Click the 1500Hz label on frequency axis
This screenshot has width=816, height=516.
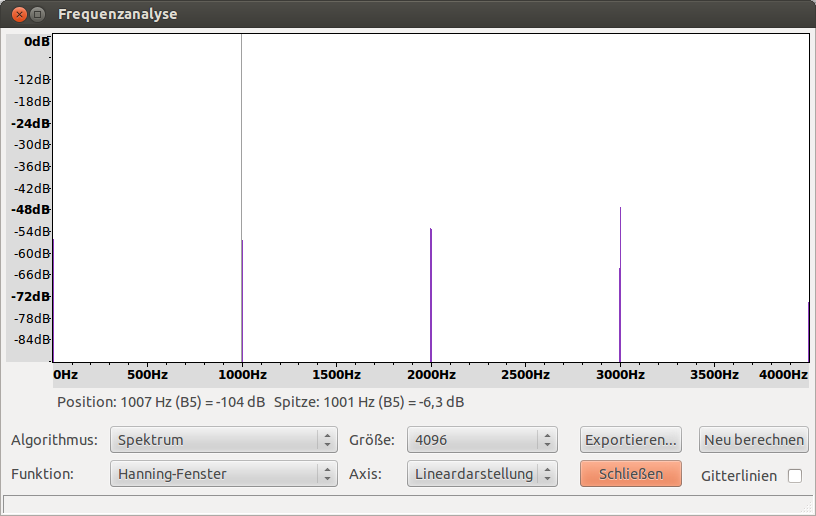tap(336, 375)
